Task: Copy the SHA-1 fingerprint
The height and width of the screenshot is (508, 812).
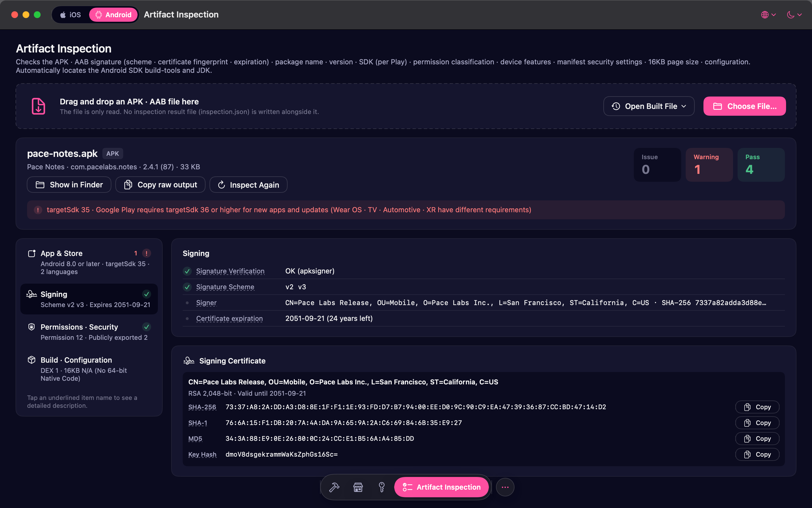Action: pos(757,423)
